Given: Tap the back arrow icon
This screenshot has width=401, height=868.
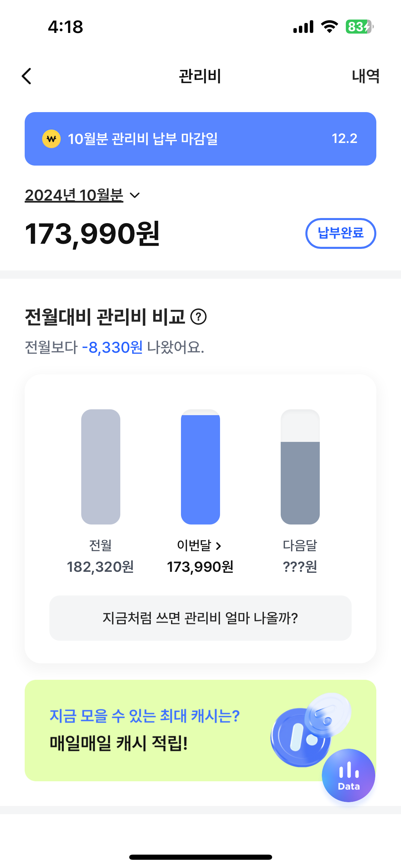Looking at the screenshot, I should point(27,76).
